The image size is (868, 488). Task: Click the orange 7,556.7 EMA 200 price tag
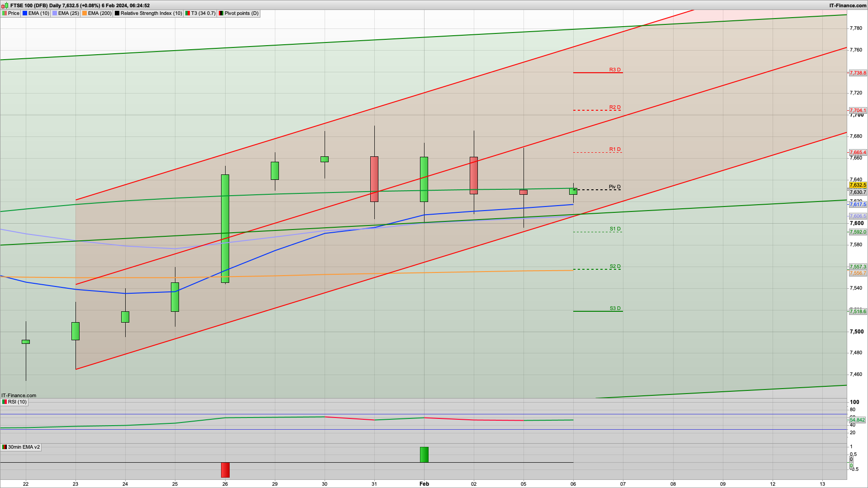tap(858, 273)
